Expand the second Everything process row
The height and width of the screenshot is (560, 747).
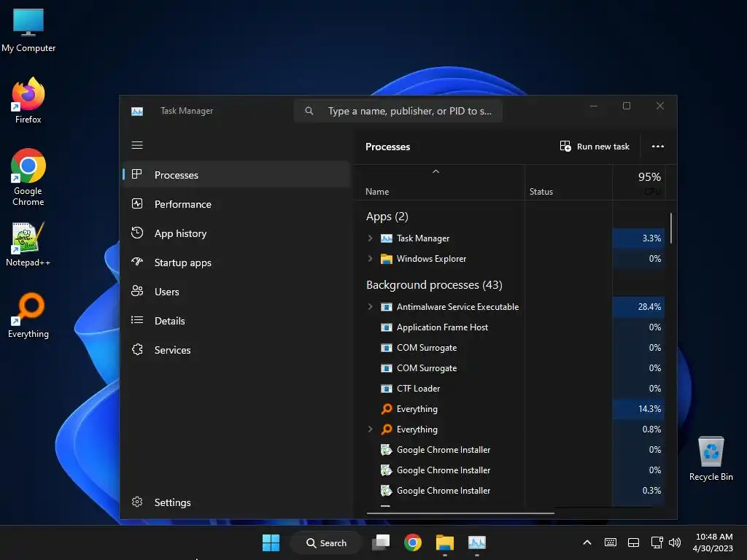tap(370, 429)
